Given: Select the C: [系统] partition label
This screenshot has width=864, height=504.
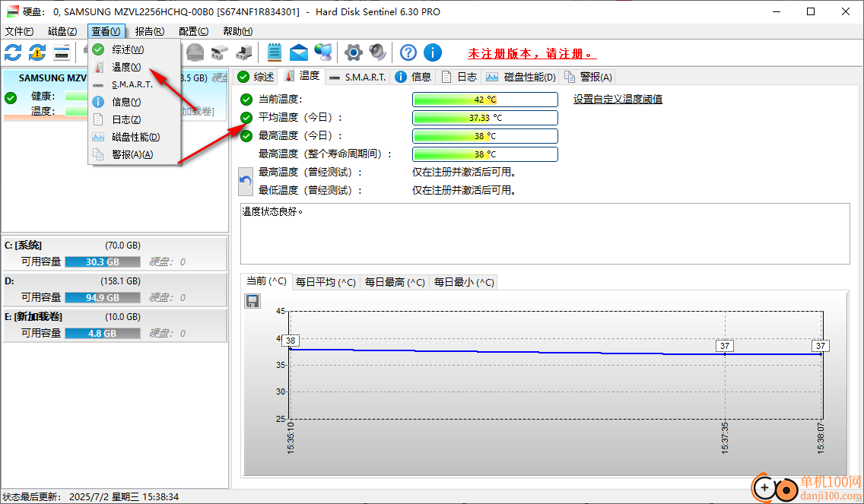Looking at the screenshot, I should pyautogui.click(x=23, y=246).
